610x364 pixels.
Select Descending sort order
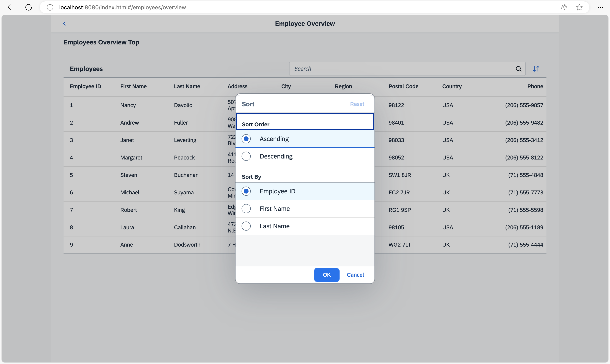tap(305, 156)
